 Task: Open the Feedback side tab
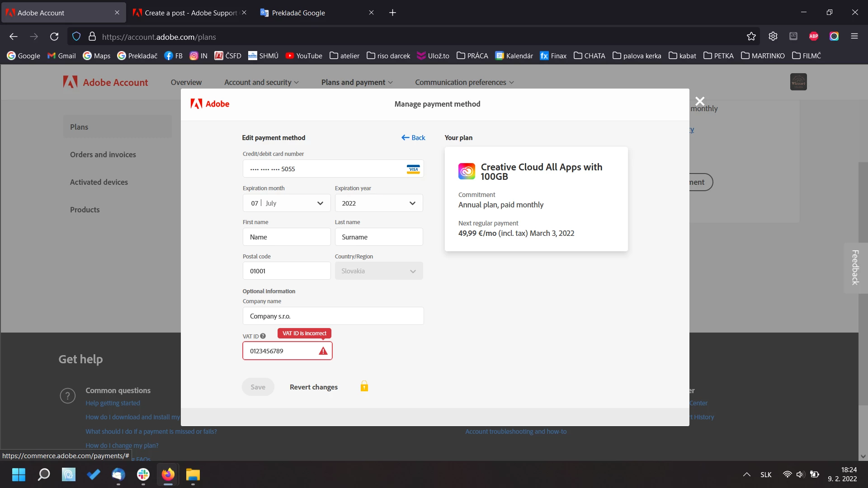[855, 268]
